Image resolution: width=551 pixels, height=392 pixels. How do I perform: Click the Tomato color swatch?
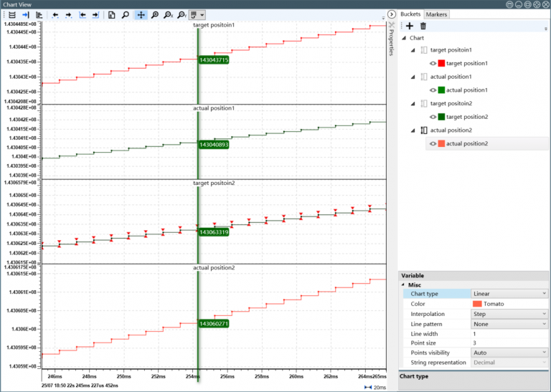477,304
